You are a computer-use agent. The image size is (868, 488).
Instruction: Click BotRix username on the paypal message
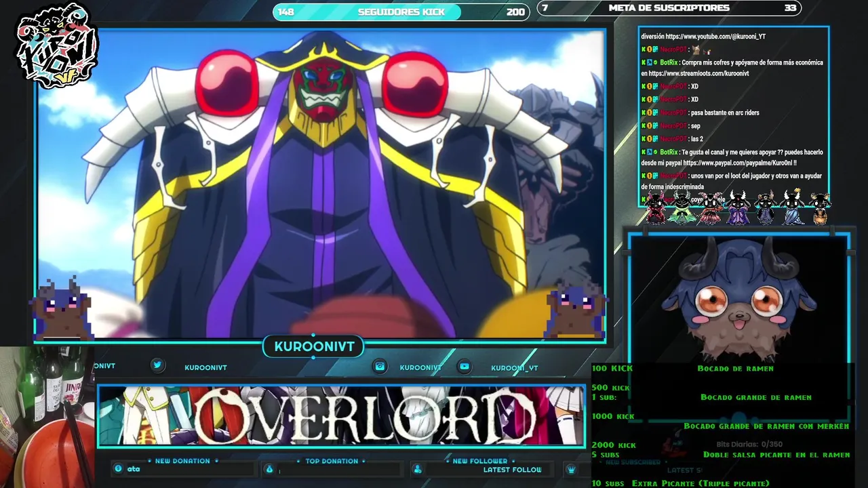click(x=668, y=152)
